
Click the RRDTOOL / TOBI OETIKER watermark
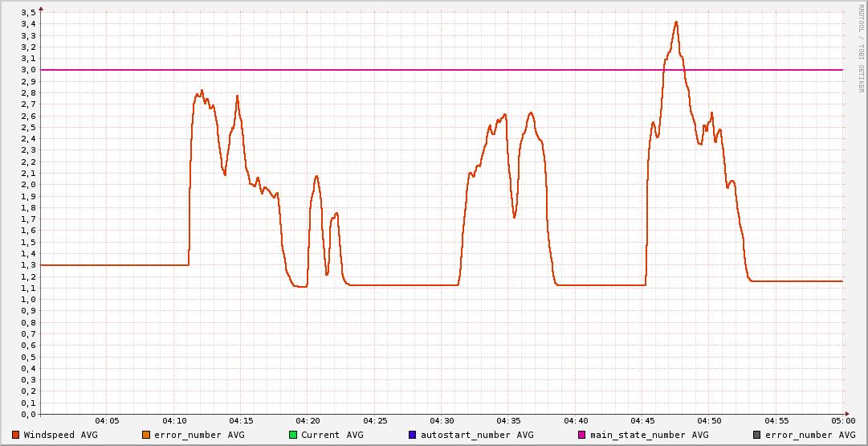tap(861, 48)
